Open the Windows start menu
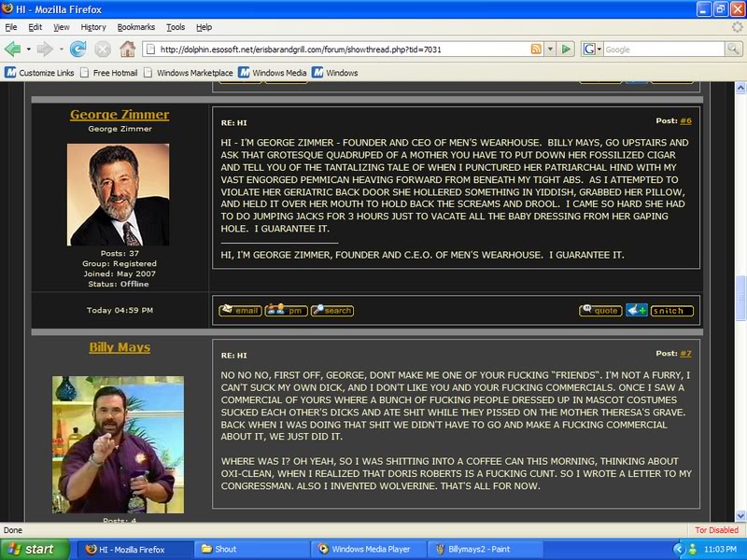Screen dimensions: 747x560 pos(34,549)
